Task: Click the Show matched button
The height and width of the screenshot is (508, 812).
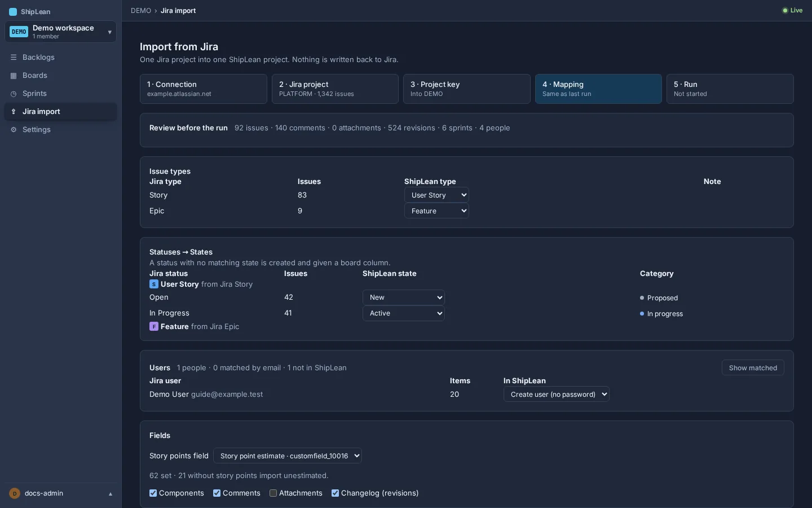Action: point(753,368)
